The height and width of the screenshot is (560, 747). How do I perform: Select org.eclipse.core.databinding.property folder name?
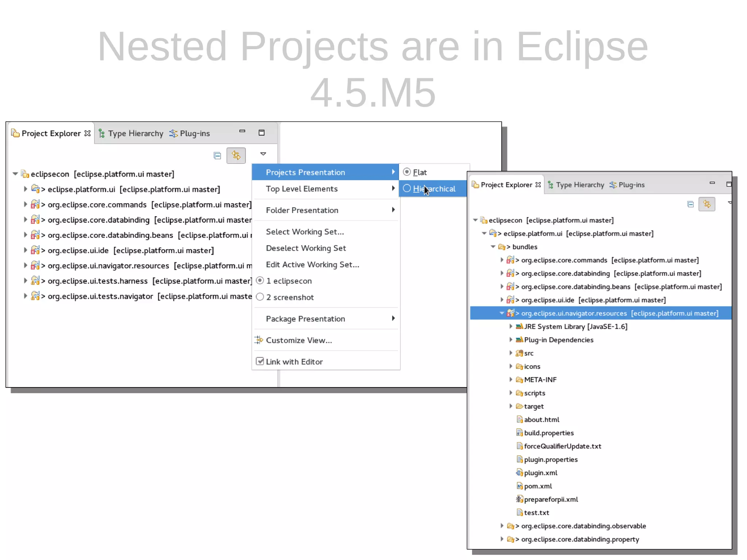pyautogui.click(x=580, y=539)
